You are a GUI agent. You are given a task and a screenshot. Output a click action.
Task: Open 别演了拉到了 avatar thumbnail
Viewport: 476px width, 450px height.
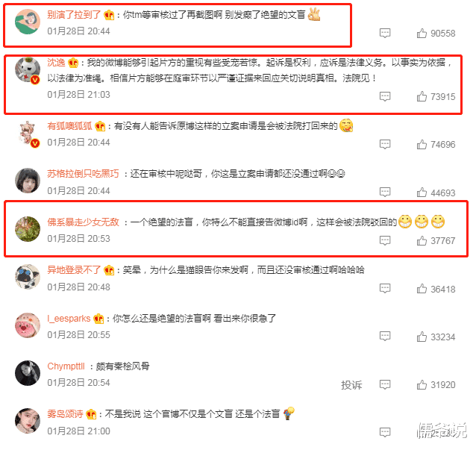pyautogui.click(x=28, y=22)
